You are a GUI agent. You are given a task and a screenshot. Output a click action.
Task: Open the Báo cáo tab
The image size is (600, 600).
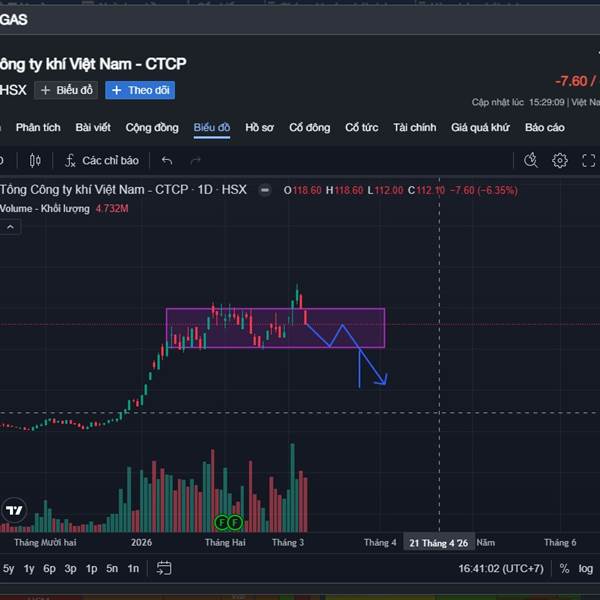point(545,127)
